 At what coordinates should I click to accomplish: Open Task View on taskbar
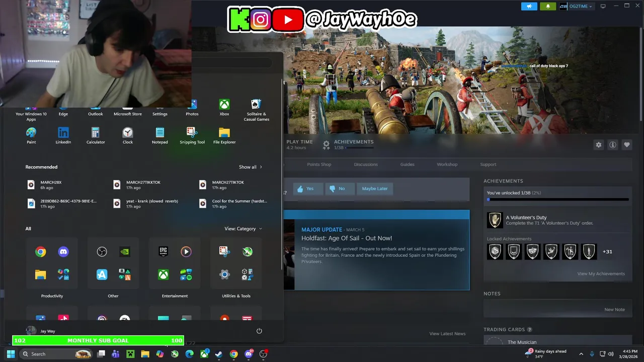pyautogui.click(x=101, y=354)
